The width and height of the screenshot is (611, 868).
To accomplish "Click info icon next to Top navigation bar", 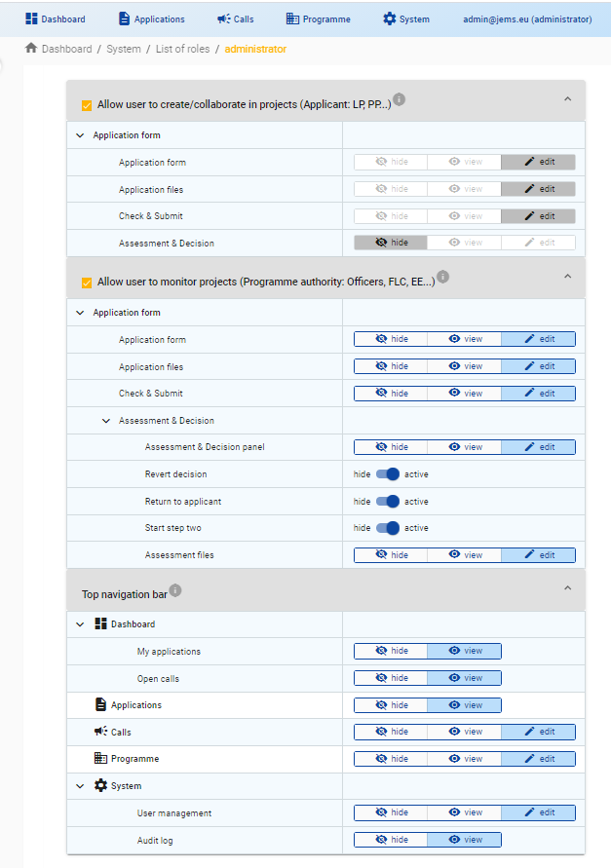I will coord(175,590).
